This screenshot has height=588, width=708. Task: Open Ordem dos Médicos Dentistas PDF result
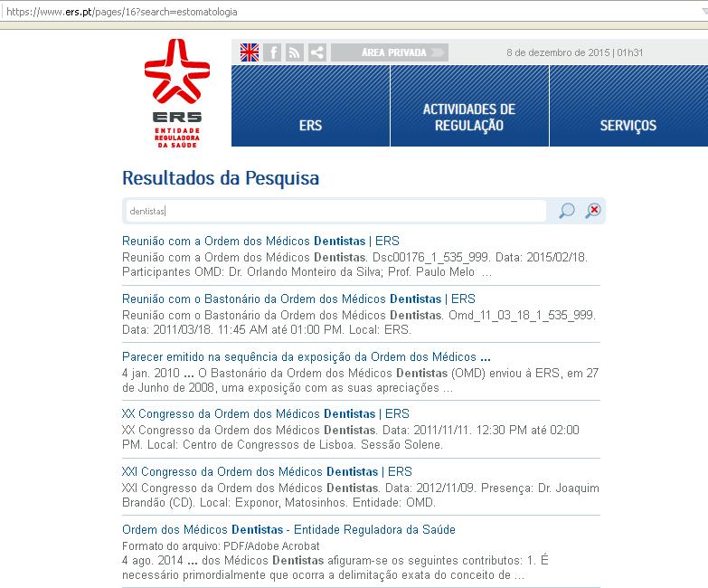point(288,529)
